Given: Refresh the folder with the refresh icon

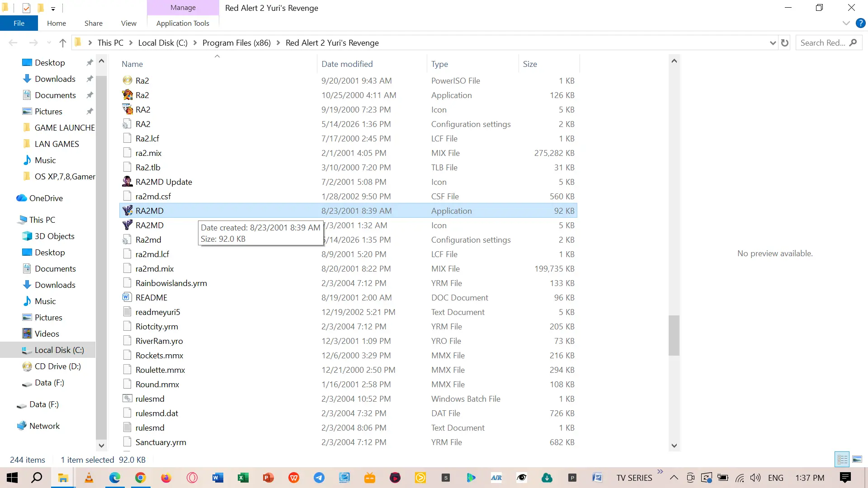Looking at the screenshot, I should 785,43.
